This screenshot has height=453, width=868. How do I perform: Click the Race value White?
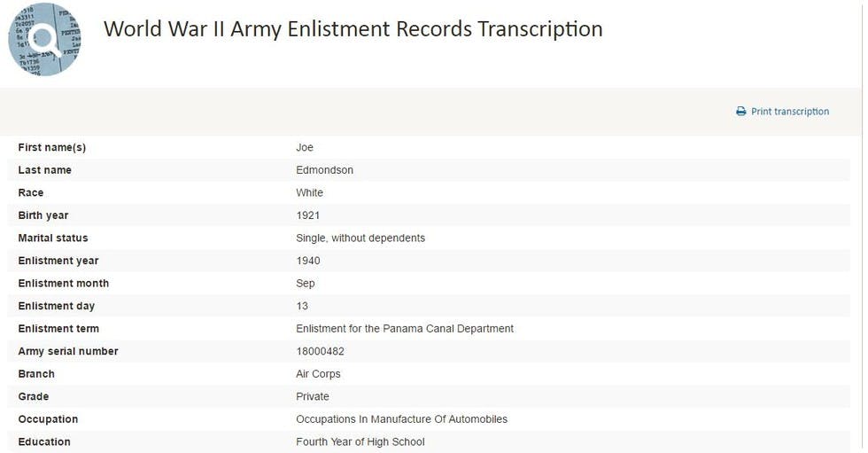[x=309, y=193]
